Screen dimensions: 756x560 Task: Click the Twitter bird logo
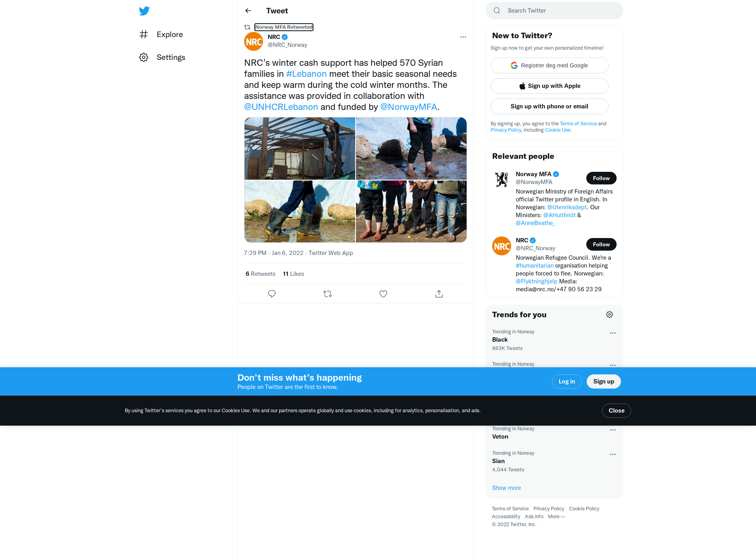(144, 11)
